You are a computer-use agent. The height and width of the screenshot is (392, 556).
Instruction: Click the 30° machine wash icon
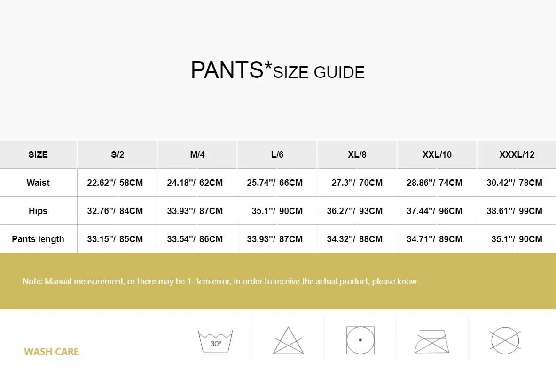pyautogui.click(x=216, y=340)
